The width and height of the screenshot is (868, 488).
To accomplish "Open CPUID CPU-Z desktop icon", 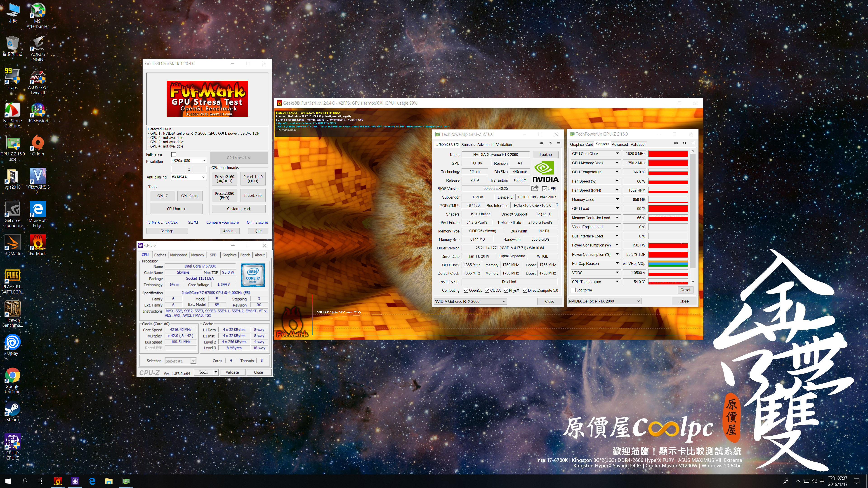I will [x=12, y=447].
